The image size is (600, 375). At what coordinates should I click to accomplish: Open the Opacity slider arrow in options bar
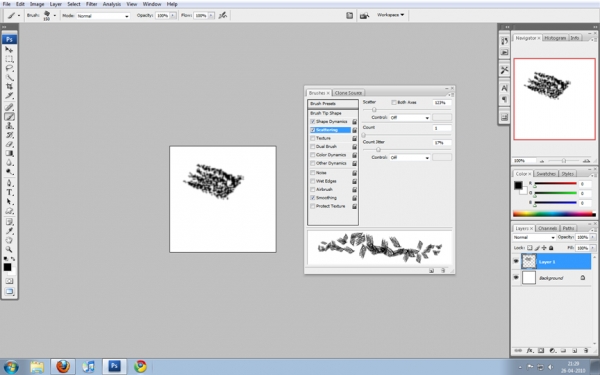tap(173, 16)
